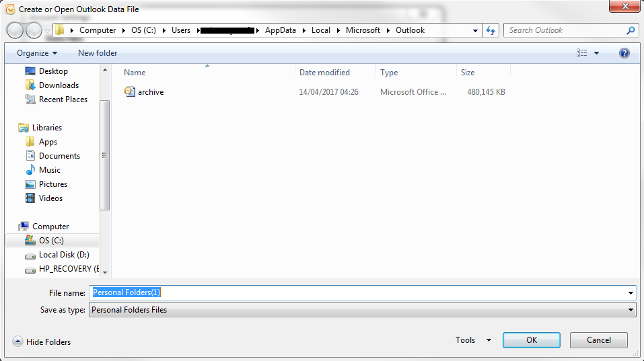Click Hide Folders toggle button
This screenshot has height=361, width=644.
(x=42, y=342)
